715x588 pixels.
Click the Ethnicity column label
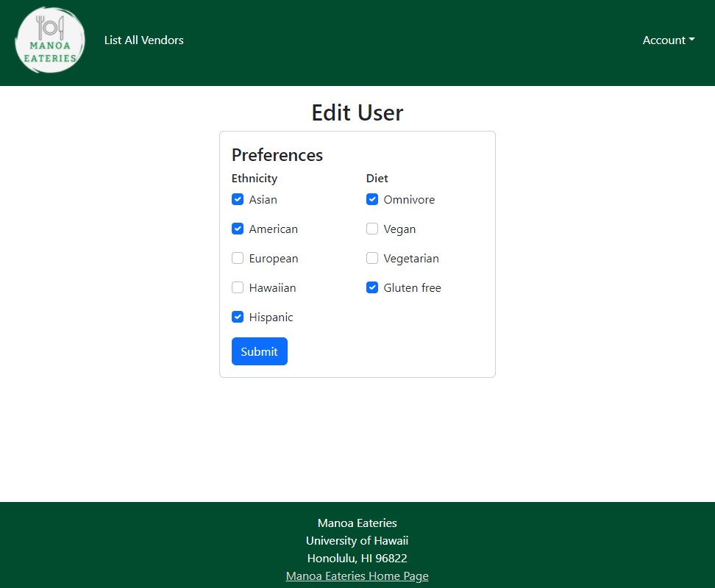point(255,178)
